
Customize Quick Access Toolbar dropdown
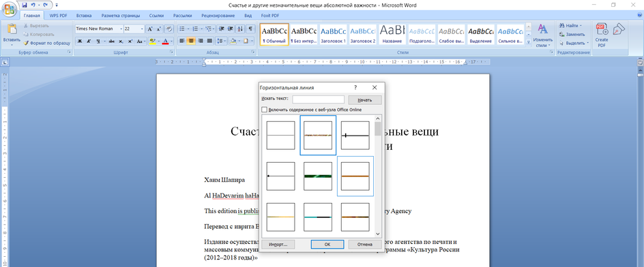point(56,5)
